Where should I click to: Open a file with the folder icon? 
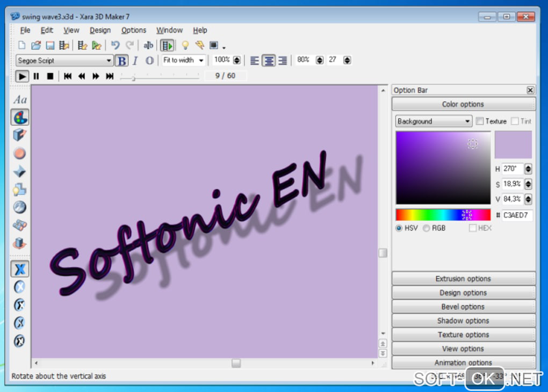36,45
